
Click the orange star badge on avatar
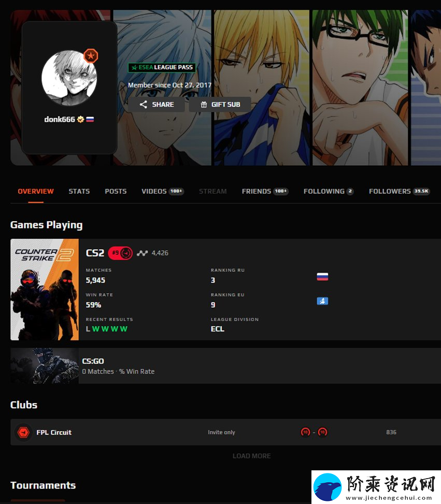click(91, 55)
